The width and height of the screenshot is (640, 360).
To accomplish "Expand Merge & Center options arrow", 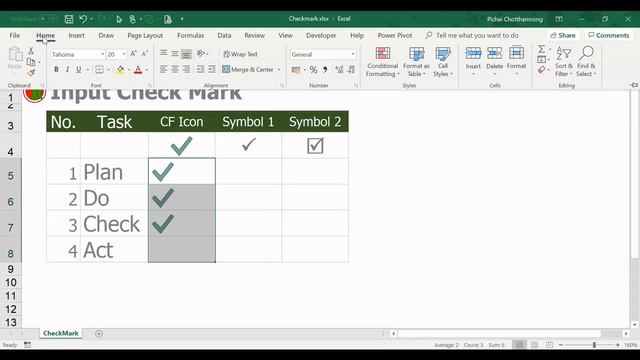I will [279, 70].
